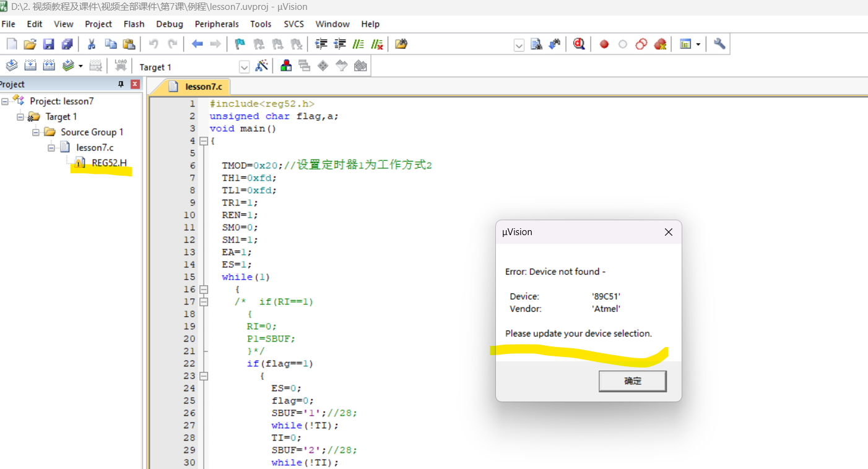Open Manage Project Items colored blocks icon

pyautogui.click(x=286, y=66)
